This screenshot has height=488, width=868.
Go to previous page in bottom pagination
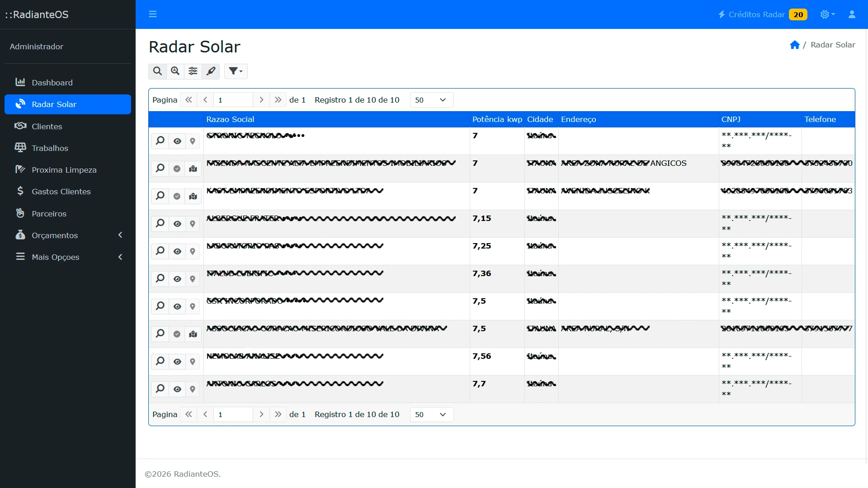pos(205,414)
